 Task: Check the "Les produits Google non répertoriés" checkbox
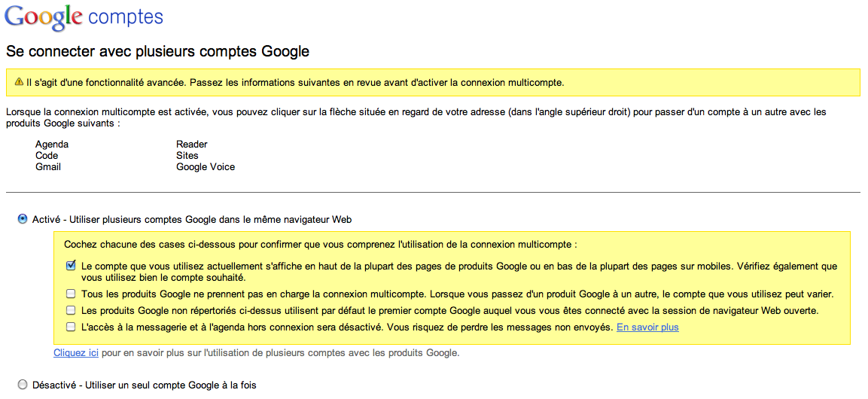point(71,310)
